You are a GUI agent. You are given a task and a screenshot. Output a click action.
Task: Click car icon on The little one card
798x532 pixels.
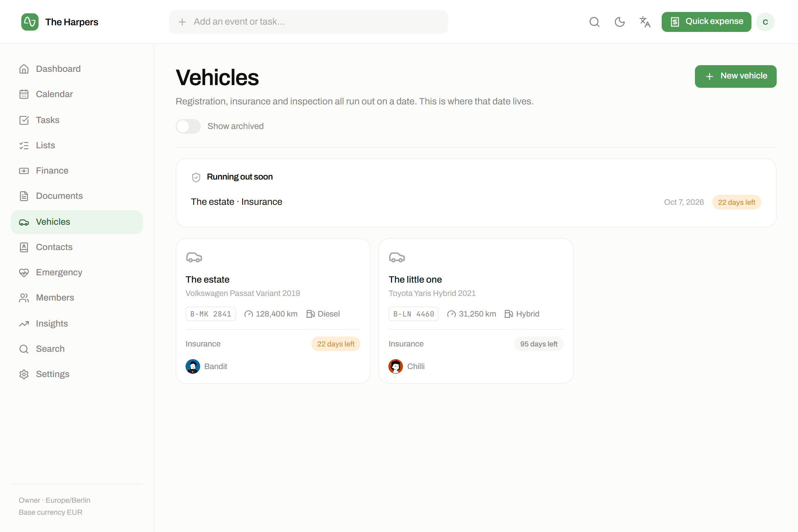tap(397, 257)
